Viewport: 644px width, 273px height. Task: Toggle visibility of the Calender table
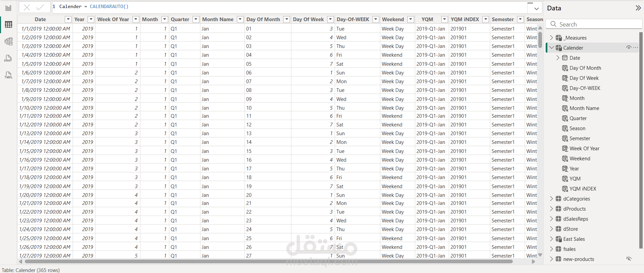pyautogui.click(x=629, y=48)
